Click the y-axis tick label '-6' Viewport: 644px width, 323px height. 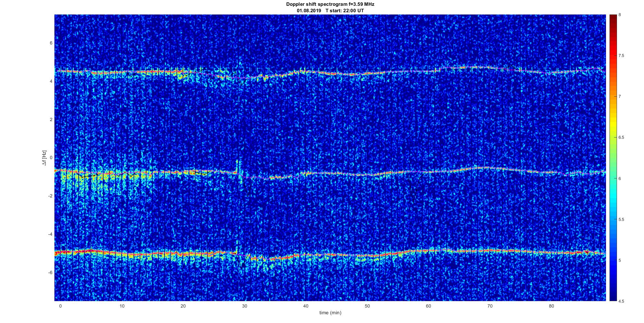pos(50,272)
